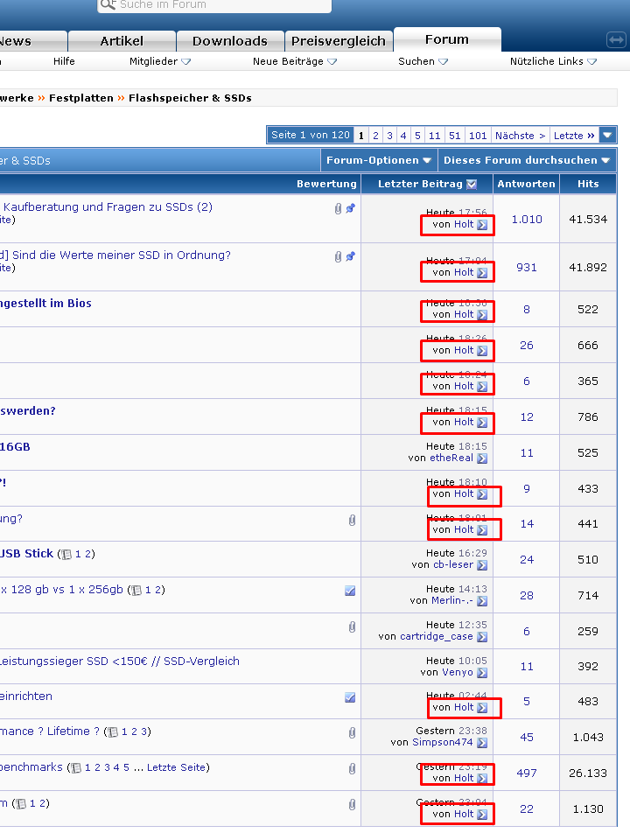Click multipage icon in USB Stick row
The height and width of the screenshot is (840, 630).
[x=66, y=555]
